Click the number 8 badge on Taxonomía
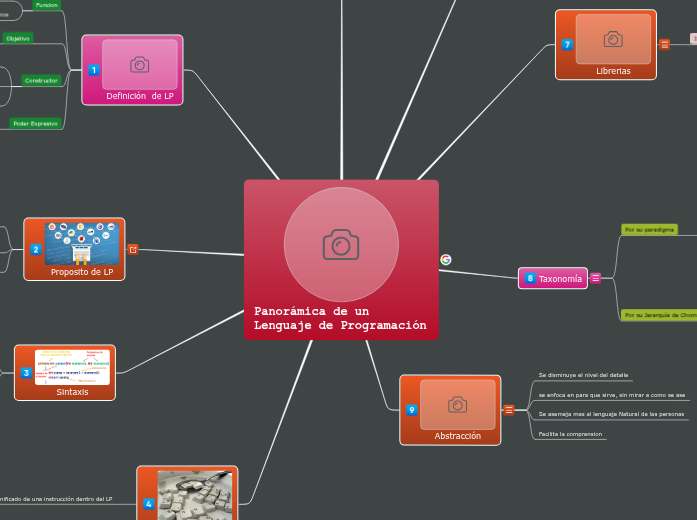Viewport: 697px width, 520px height. point(530,279)
